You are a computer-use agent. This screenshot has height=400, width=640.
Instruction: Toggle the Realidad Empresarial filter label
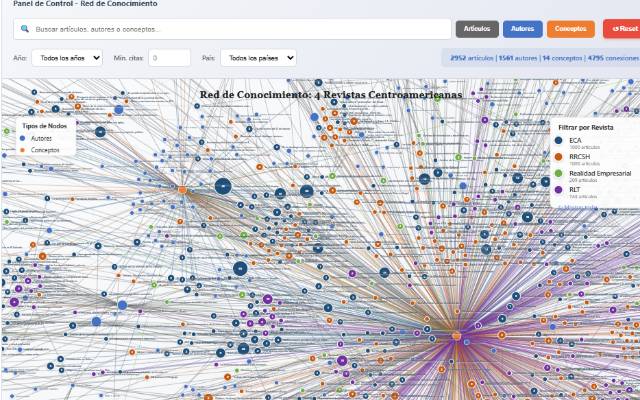point(598,173)
